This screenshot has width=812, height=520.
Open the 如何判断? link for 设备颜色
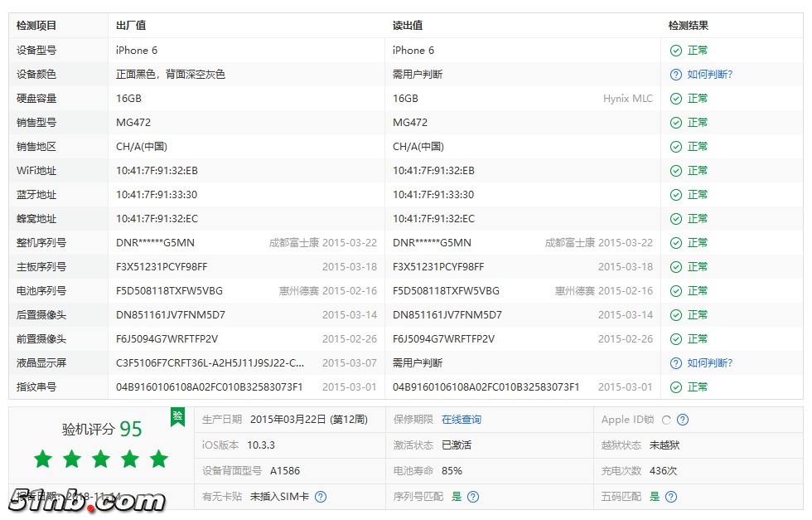coord(709,75)
